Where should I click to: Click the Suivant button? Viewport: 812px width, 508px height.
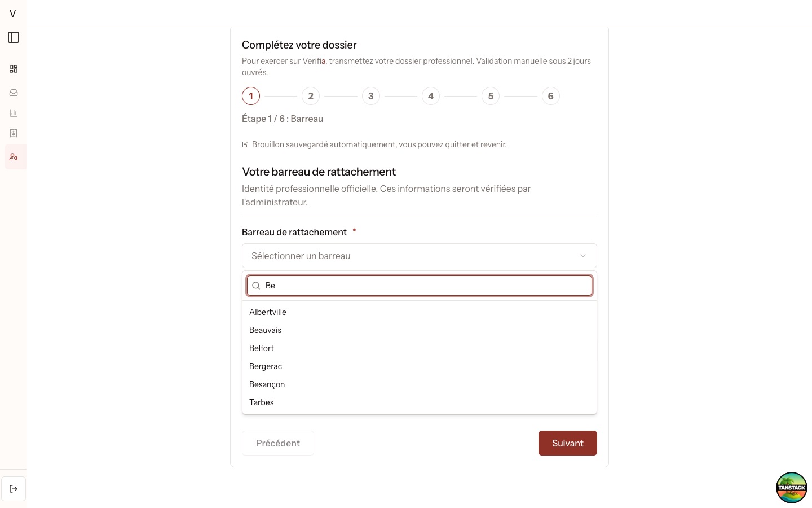pyautogui.click(x=568, y=443)
